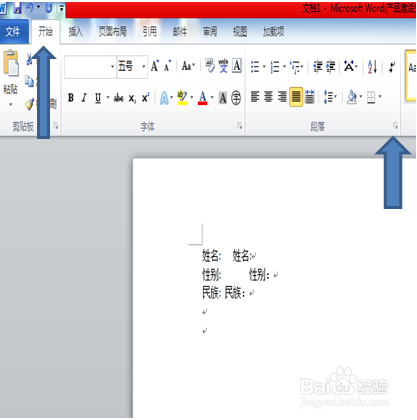Open the 文件 (File) tab

pyautogui.click(x=13, y=32)
